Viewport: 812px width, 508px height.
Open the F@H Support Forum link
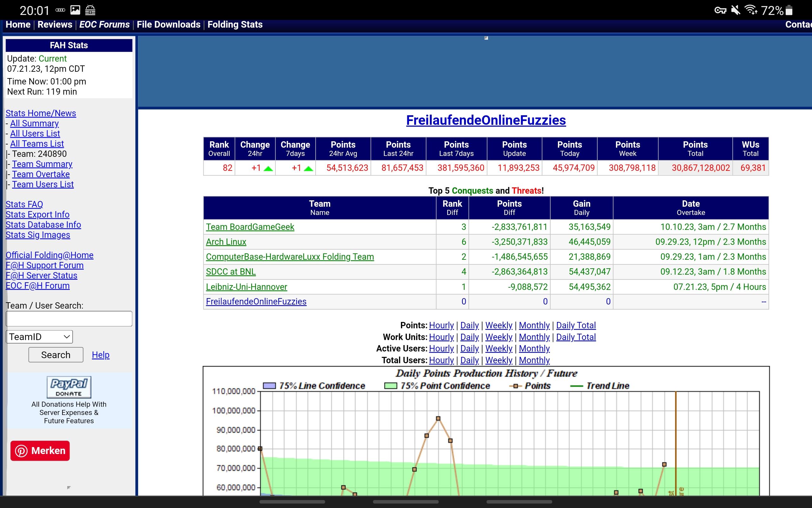tap(45, 265)
